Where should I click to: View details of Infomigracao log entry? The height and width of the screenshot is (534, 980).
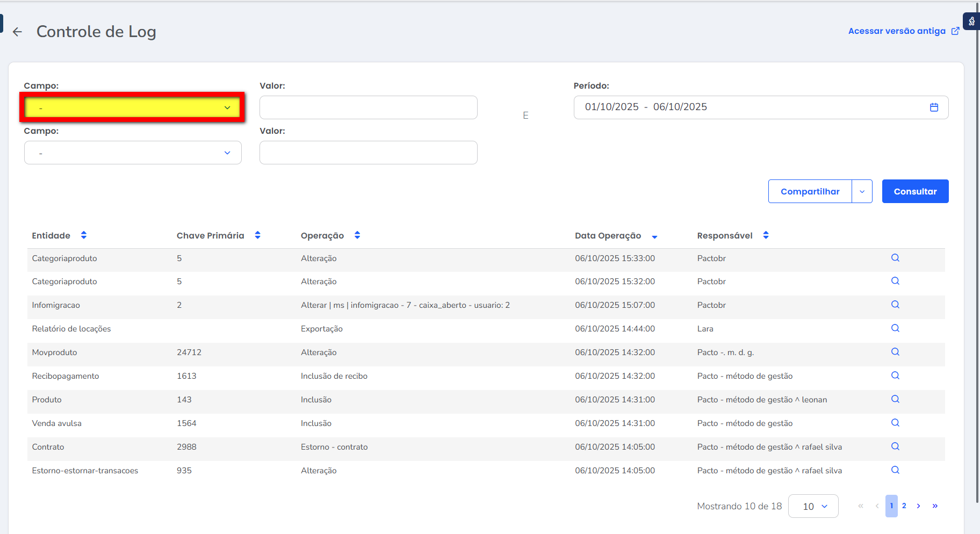[895, 305]
